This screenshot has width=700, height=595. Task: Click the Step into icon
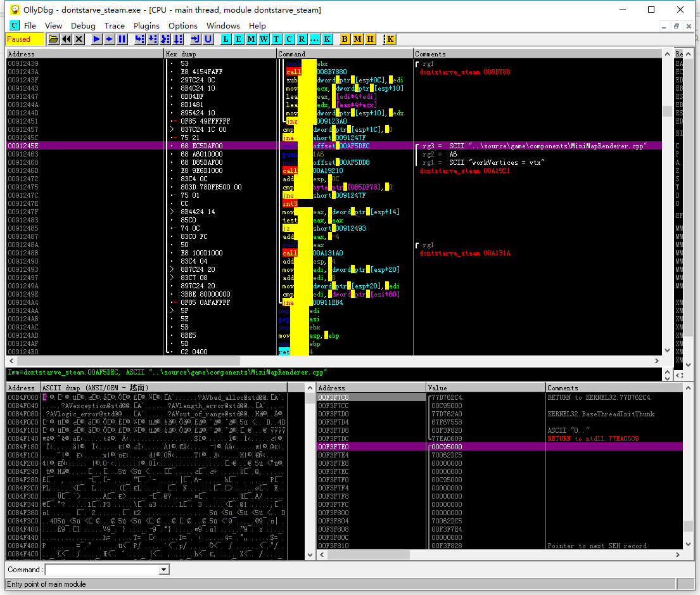139,39
